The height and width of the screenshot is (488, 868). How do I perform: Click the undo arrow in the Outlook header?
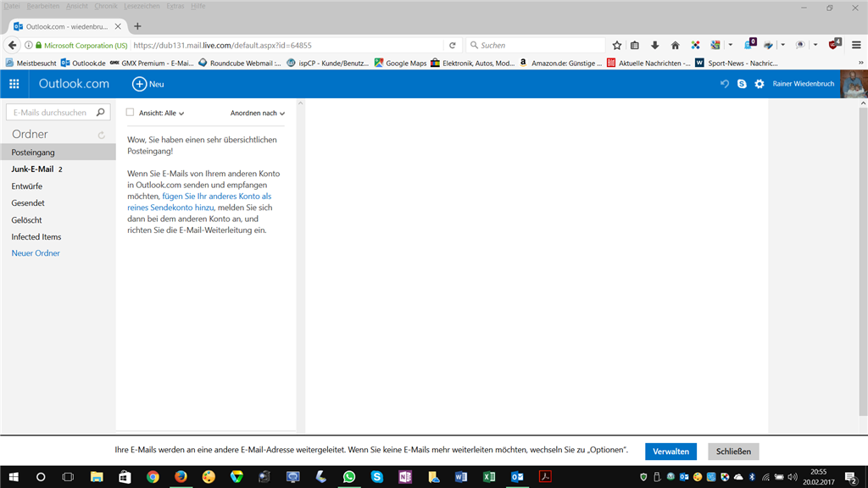pos(724,84)
